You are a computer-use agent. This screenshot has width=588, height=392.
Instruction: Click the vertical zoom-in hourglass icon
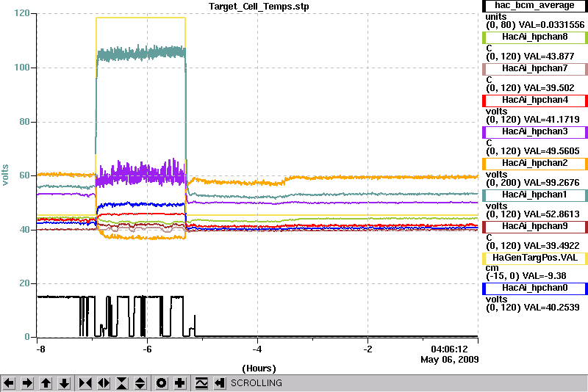click(122, 383)
